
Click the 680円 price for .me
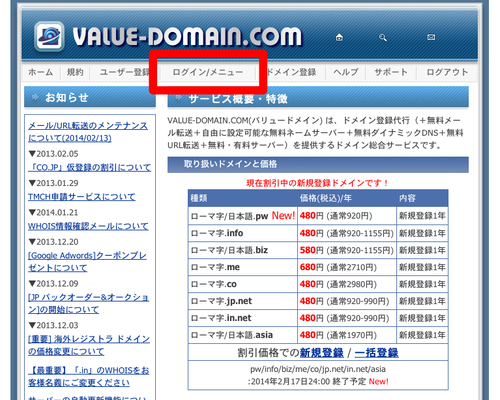[x=311, y=267]
